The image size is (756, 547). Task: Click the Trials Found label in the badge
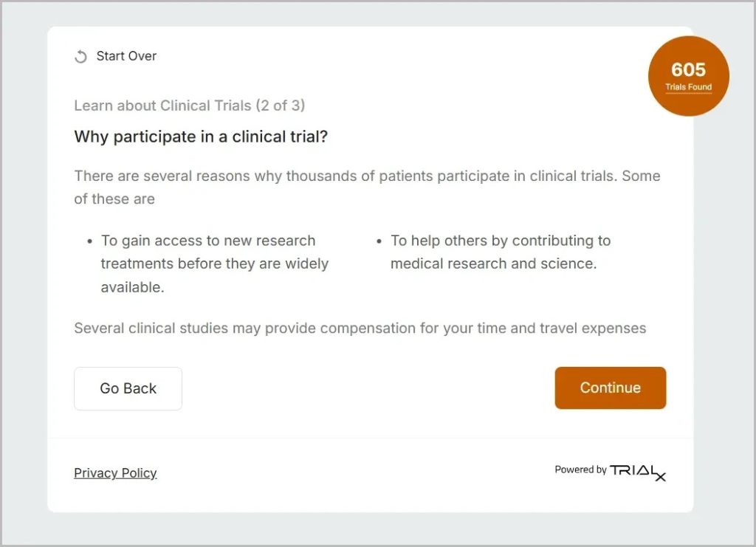(x=688, y=88)
